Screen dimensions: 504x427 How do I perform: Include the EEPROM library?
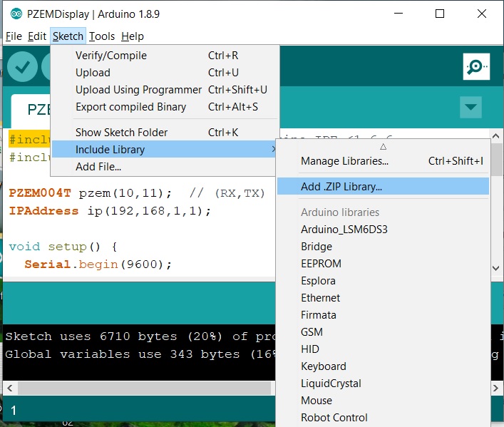[x=383, y=263]
